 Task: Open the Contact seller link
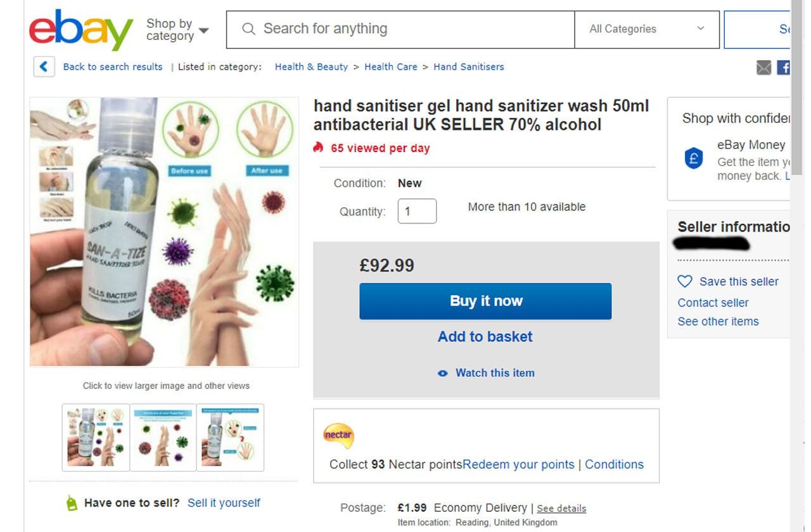[x=713, y=303]
